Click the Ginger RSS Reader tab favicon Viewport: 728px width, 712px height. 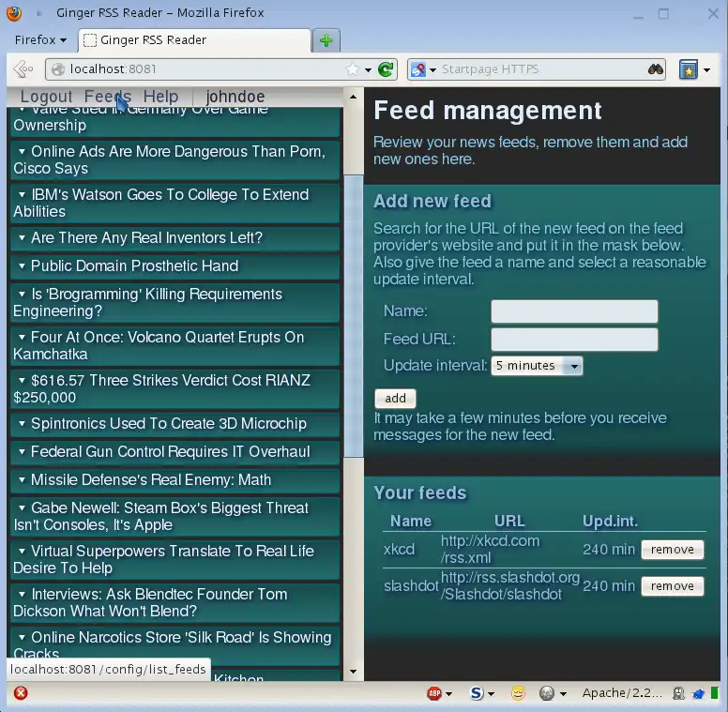90,40
